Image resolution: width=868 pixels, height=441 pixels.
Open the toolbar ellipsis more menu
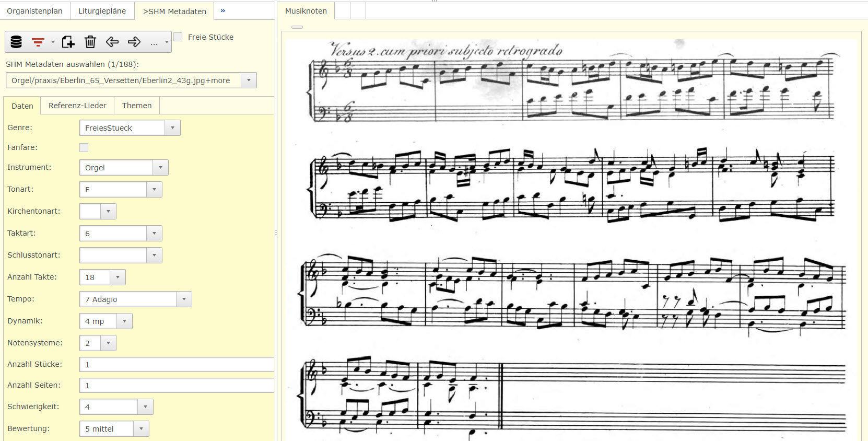pos(154,43)
